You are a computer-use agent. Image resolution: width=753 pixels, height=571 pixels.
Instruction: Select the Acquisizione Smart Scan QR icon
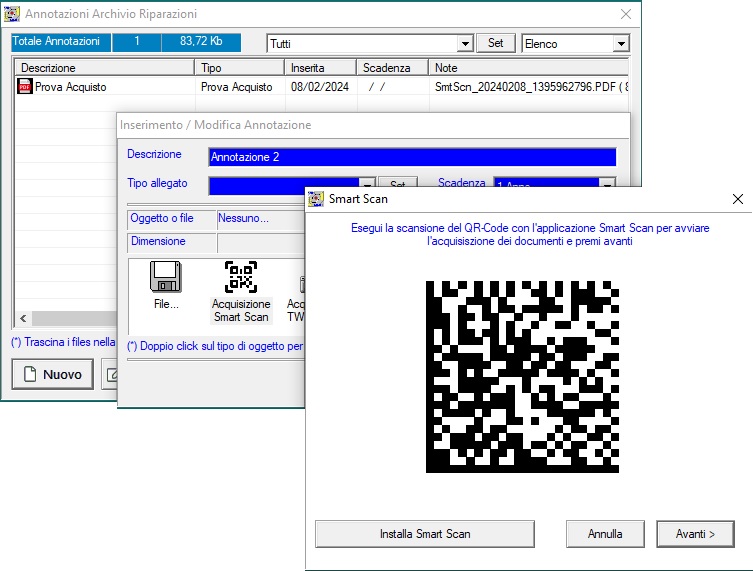coord(241,277)
